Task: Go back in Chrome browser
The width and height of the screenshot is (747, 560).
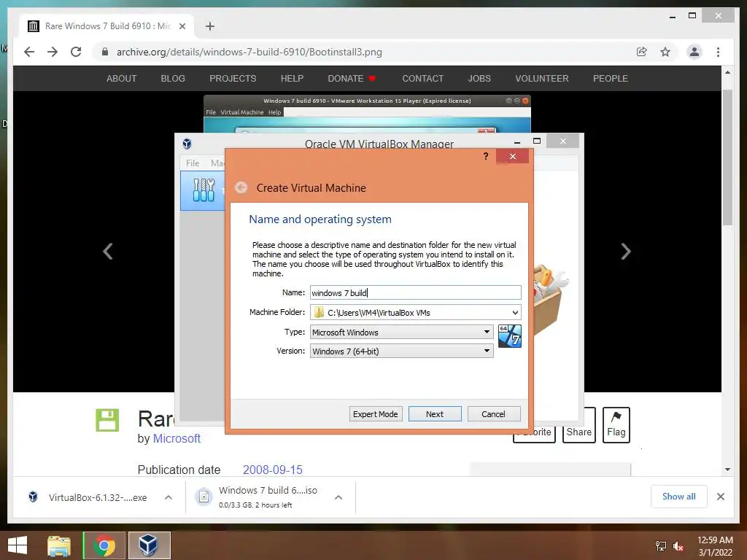Action: [29, 52]
